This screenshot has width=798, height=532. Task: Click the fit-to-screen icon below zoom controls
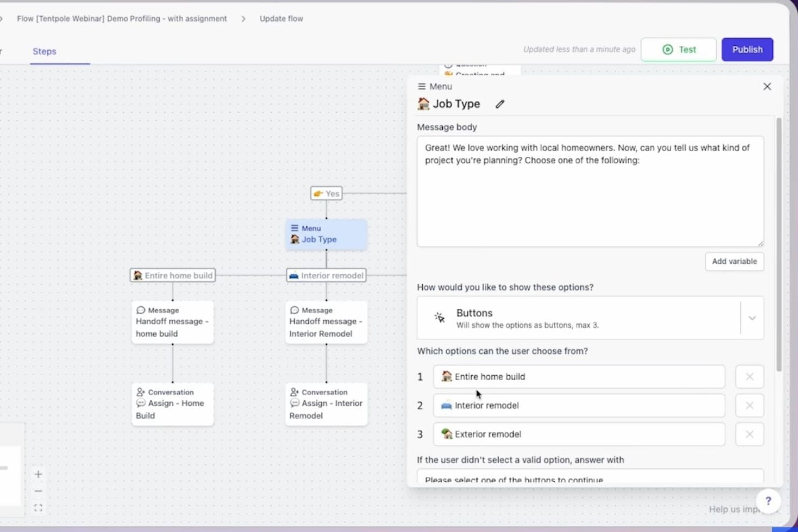(38, 507)
